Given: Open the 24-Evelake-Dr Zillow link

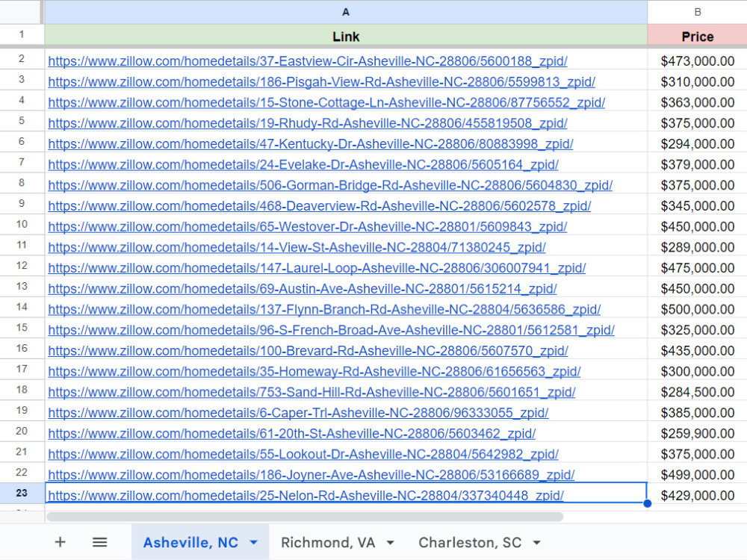Looking at the screenshot, I should pos(303,165).
